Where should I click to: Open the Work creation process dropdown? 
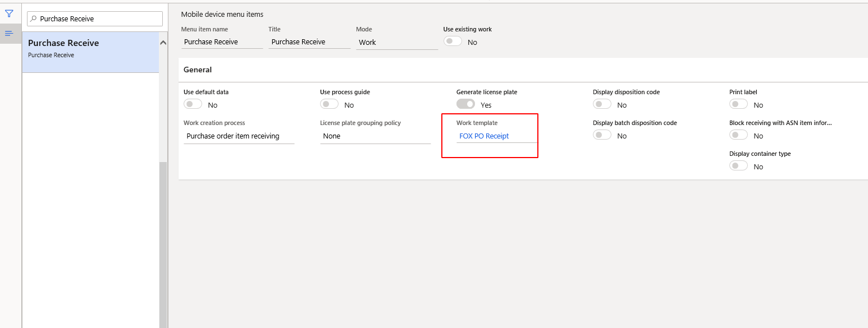point(239,136)
